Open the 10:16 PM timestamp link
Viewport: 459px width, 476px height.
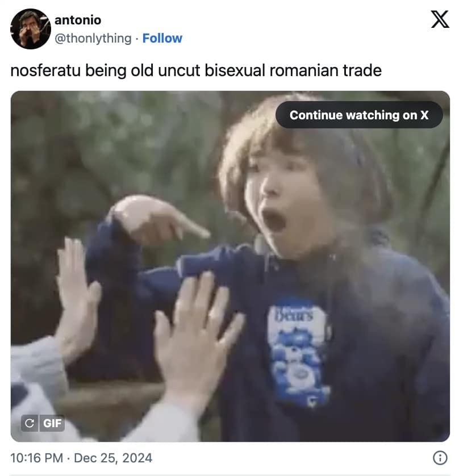click(x=37, y=458)
